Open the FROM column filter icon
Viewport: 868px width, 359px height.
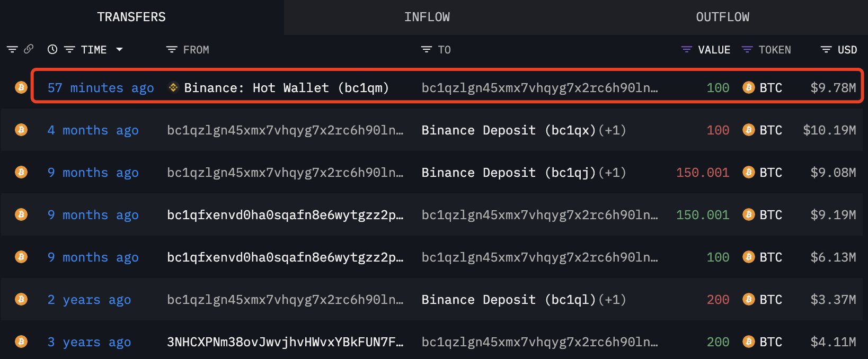coord(172,50)
